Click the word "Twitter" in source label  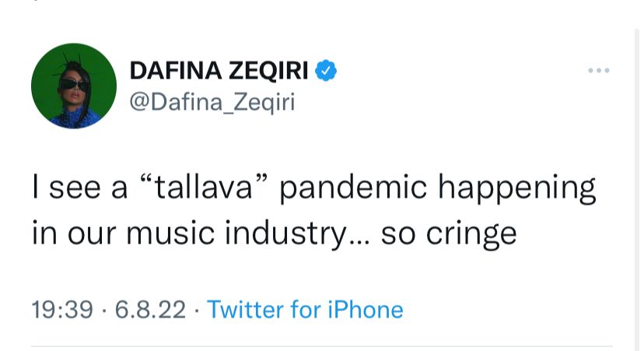tap(245, 310)
